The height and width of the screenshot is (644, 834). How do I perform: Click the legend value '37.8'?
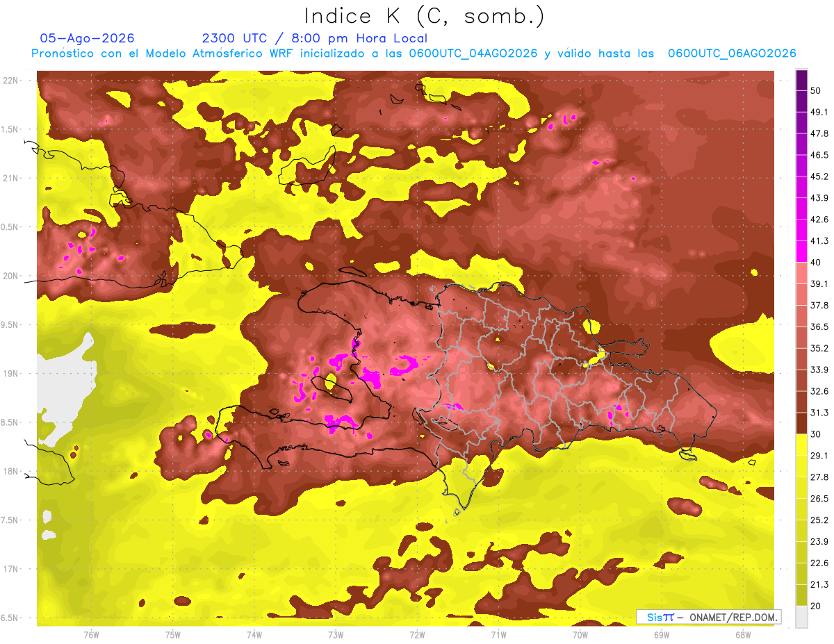pyautogui.click(x=819, y=305)
